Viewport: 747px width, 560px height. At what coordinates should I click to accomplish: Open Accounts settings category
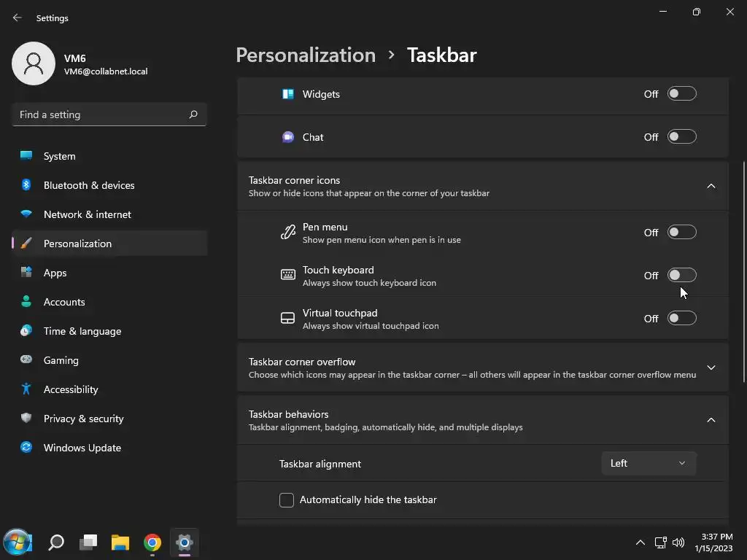point(109,302)
